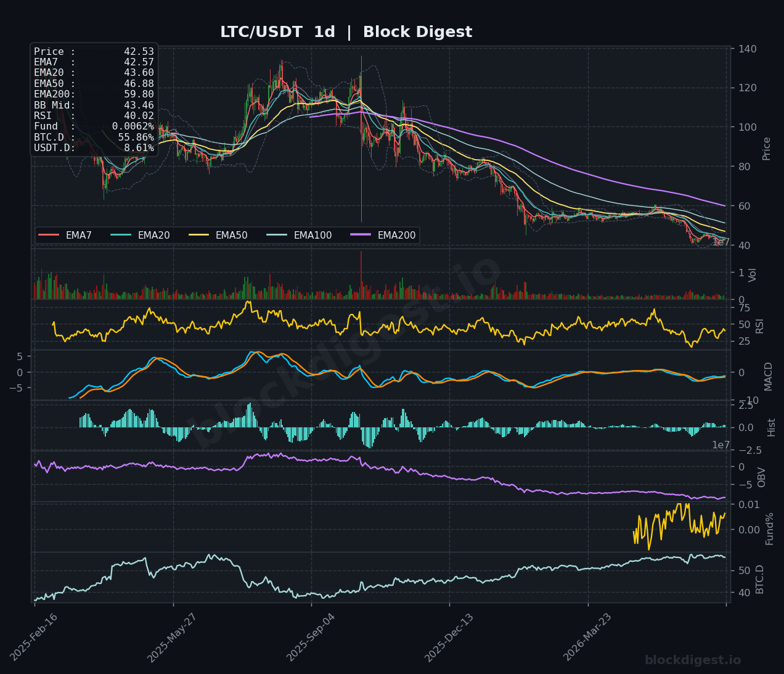Image resolution: width=784 pixels, height=674 pixels.
Task: Click the EMA50 value 46.88 row
Action: 94,84
